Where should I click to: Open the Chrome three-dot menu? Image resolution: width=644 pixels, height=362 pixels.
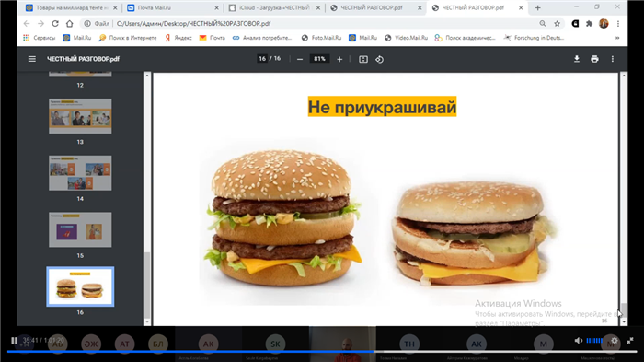[618, 24]
